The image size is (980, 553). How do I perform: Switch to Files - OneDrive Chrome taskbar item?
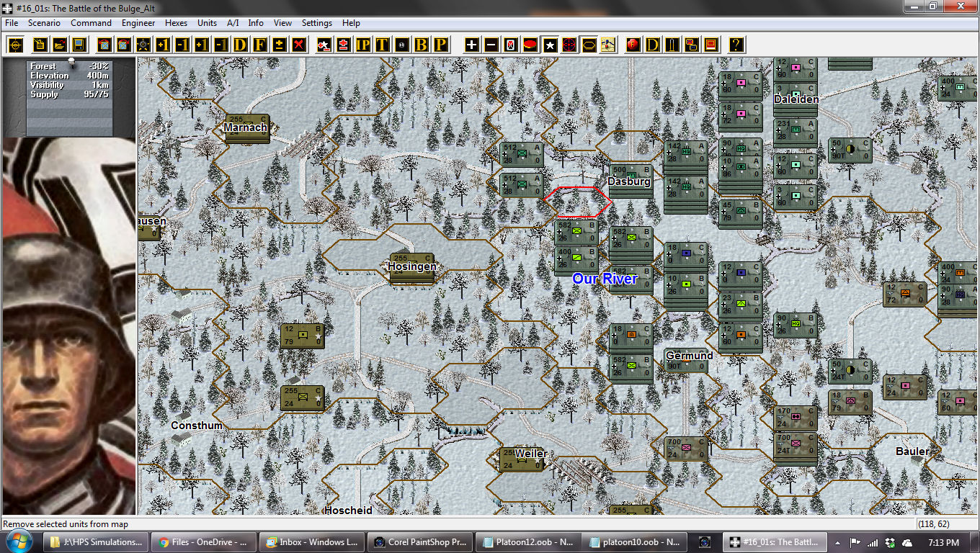click(x=205, y=542)
